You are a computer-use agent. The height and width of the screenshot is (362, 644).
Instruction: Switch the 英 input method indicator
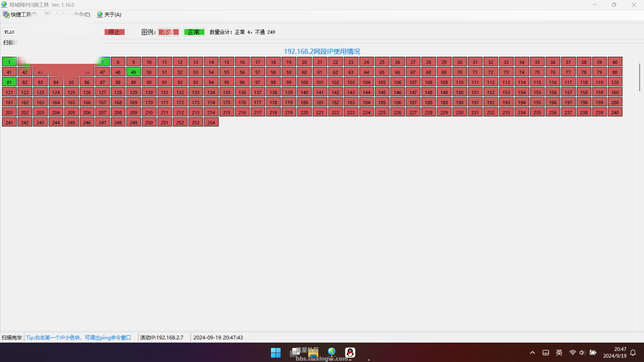coord(559,353)
